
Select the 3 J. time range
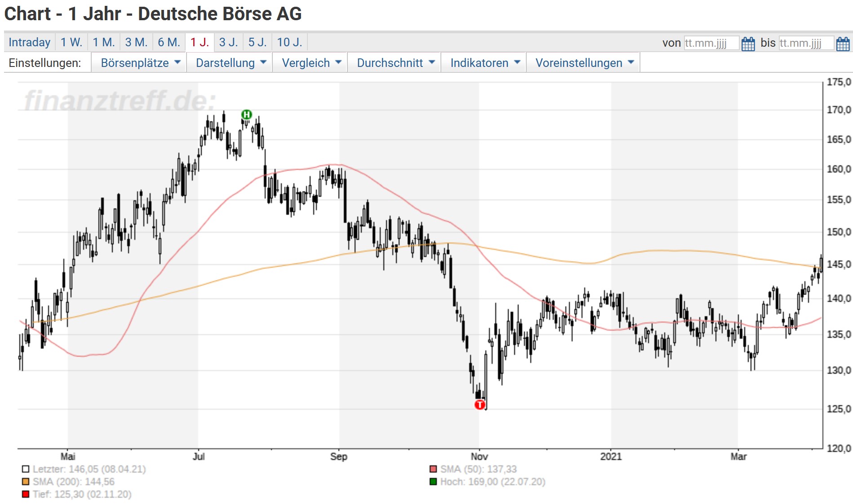[x=228, y=42]
